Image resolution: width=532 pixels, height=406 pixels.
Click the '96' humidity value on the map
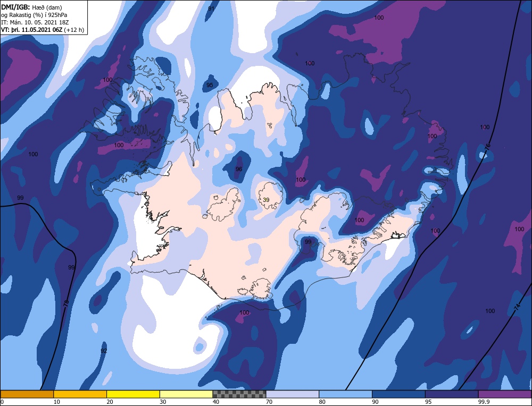[x=239, y=169]
